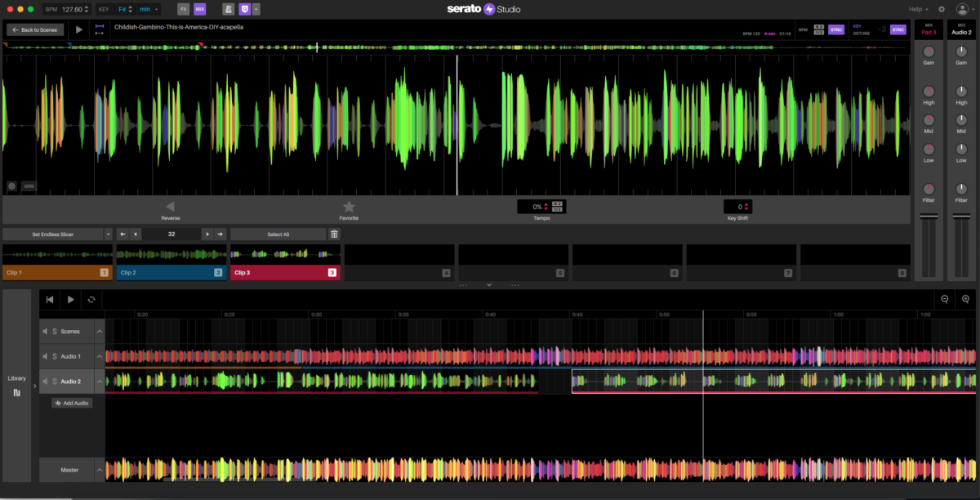Click the x2 tempo multiplier button

click(x=818, y=27)
